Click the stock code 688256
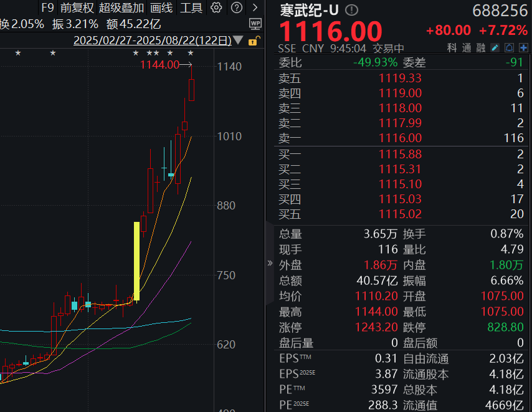The width and height of the screenshot is (532, 412). click(500, 11)
